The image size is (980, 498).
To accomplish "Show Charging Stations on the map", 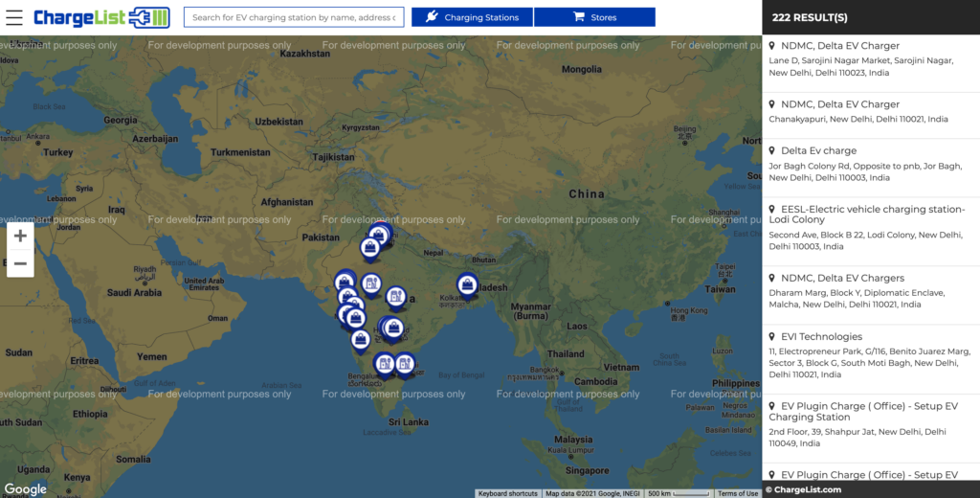I will (472, 17).
